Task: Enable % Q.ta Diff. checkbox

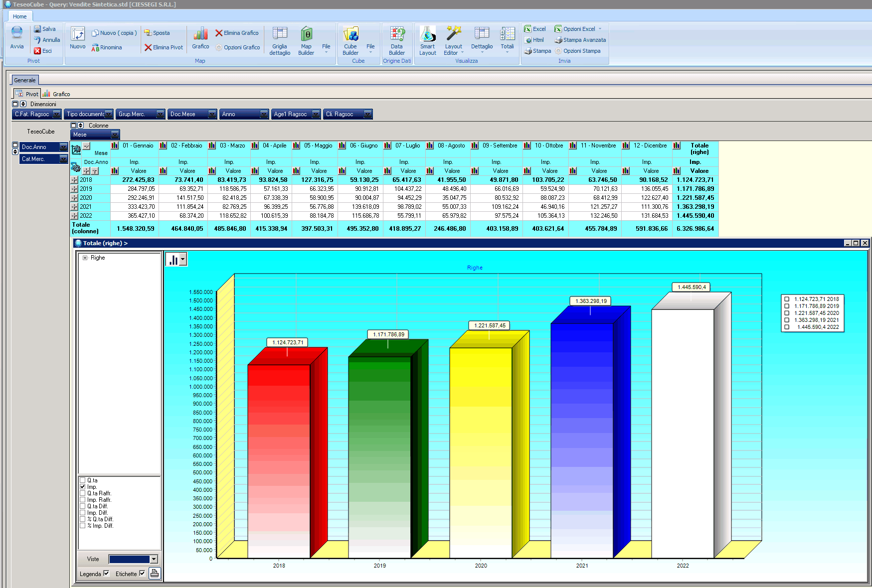Action: [x=83, y=519]
